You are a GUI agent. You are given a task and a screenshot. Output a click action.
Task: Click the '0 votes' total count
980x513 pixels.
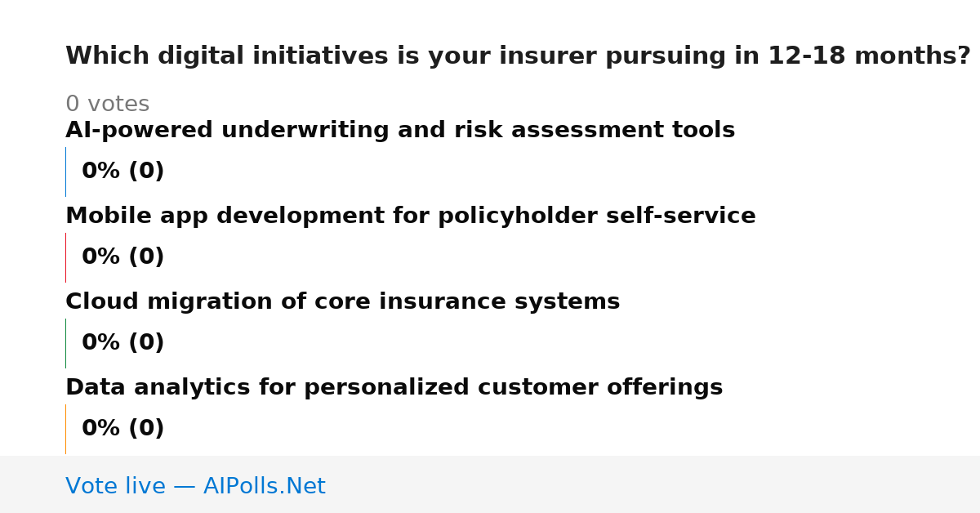click(107, 105)
